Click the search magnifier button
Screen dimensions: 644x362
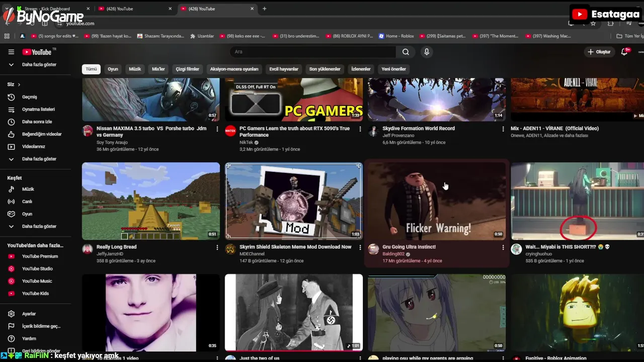click(x=406, y=52)
